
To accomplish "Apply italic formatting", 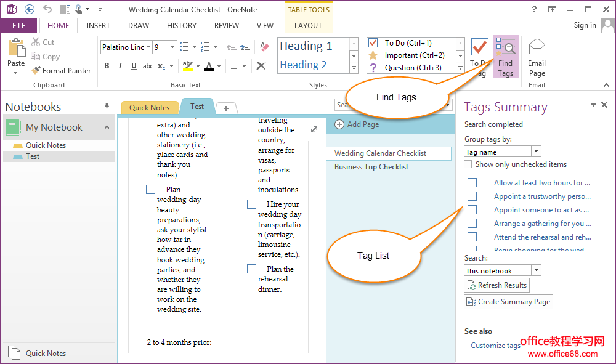I will (120, 66).
